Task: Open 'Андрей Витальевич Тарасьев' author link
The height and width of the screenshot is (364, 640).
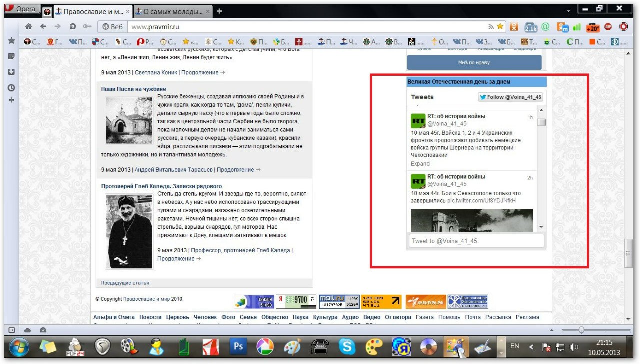Action: coord(174,170)
